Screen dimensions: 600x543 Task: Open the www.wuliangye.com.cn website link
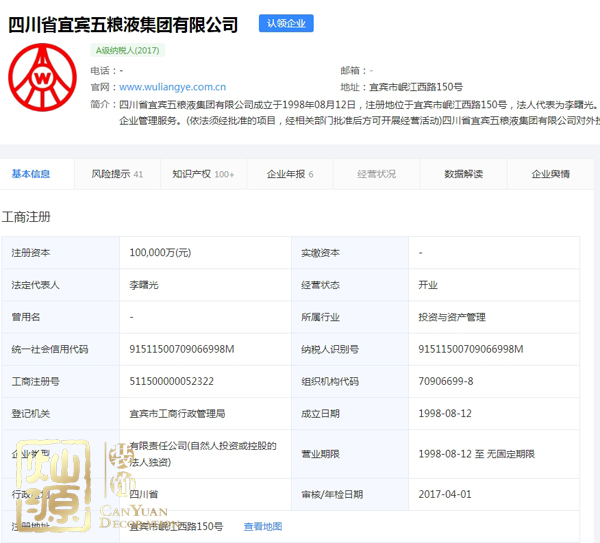pos(173,87)
